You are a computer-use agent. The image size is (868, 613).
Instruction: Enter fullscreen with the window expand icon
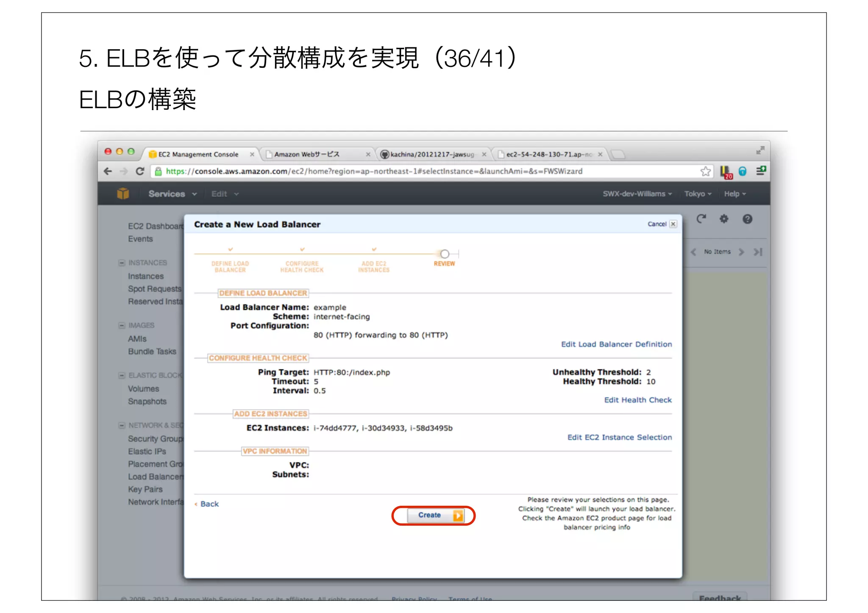[760, 150]
